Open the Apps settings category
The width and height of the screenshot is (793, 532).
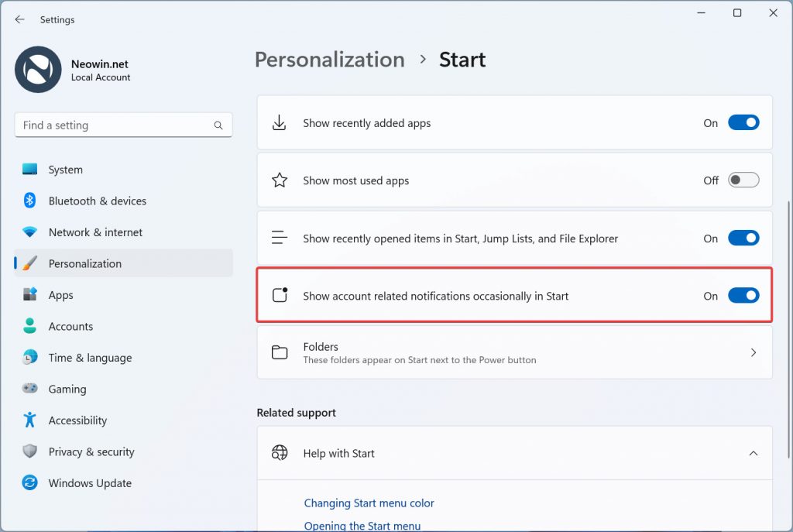click(x=123, y=295)
